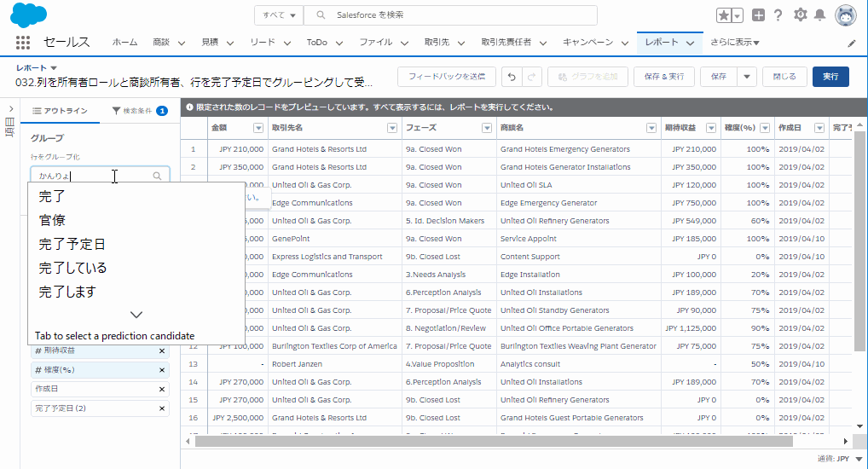This screenshot has width=868, height=469.
Task: Click the グラフを追加 button
Action: (587, 77)
